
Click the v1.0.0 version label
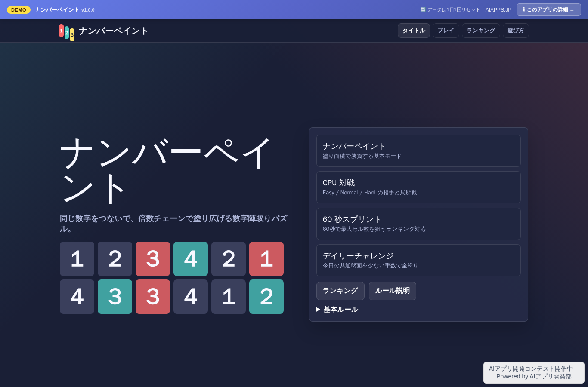tap(88, 10)
